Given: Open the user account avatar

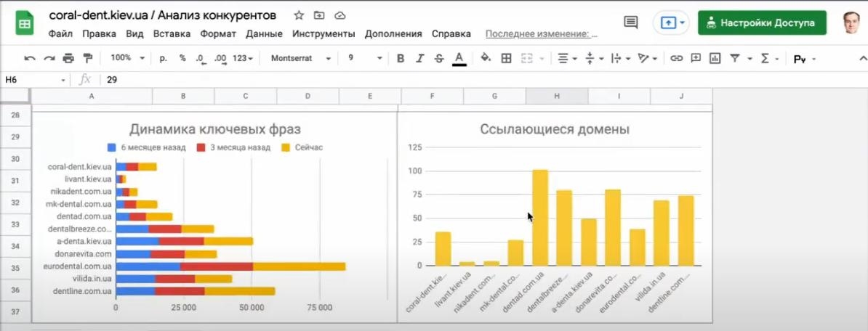Looking at the screenshot, I should coord(851,23).
